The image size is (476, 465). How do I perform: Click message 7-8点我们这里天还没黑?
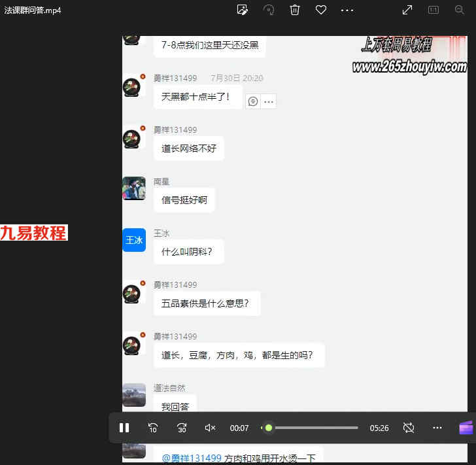coord(210,45)
